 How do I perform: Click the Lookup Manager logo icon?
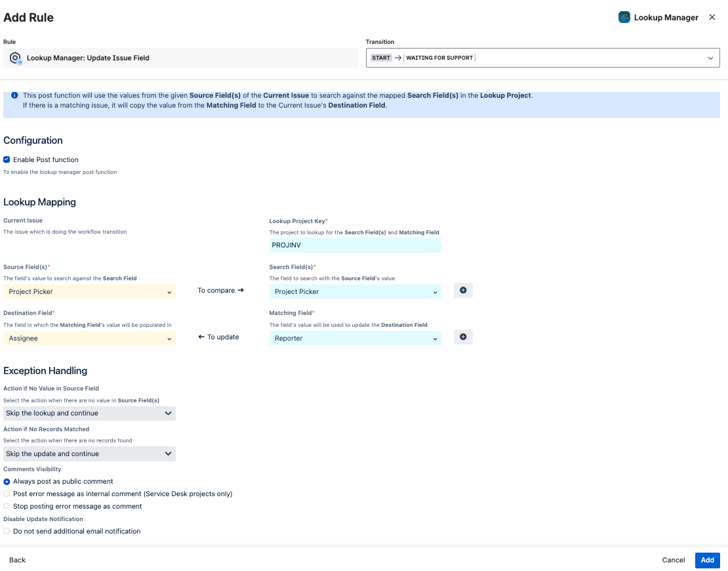pos(624,18)
